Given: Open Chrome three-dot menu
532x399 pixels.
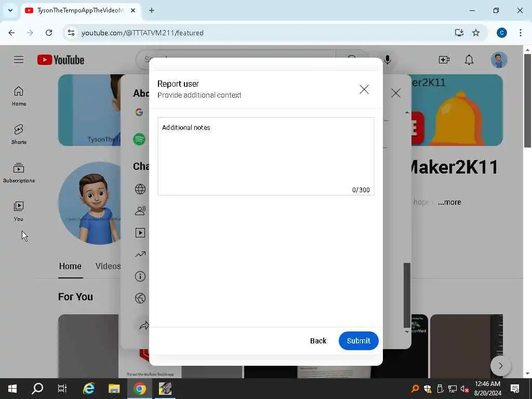Looking at the screenshot, I should 520,33.
